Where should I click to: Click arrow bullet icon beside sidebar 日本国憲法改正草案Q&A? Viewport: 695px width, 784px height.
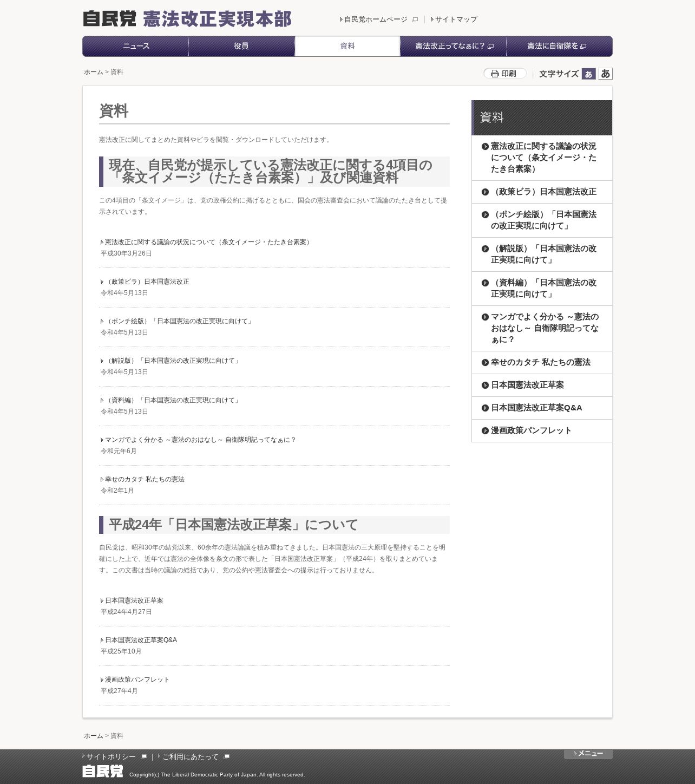[x=485, y=408]
